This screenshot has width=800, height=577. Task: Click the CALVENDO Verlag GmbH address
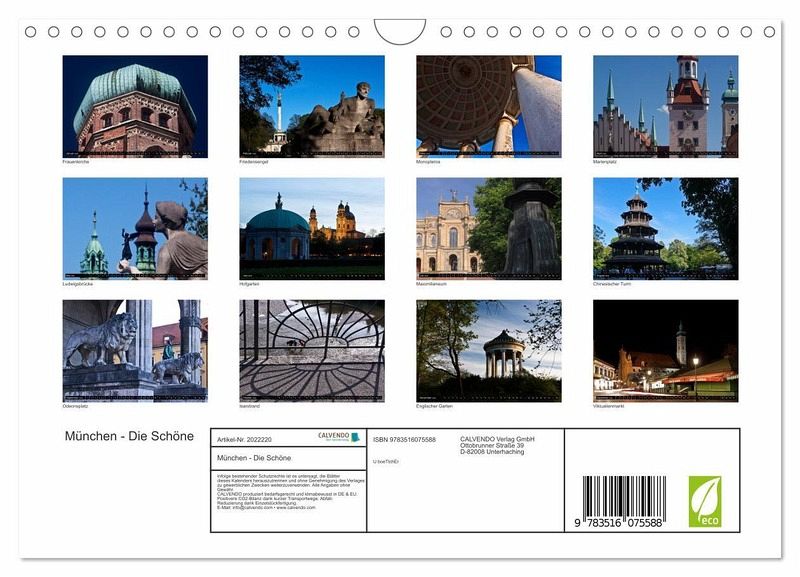(497, 445)
